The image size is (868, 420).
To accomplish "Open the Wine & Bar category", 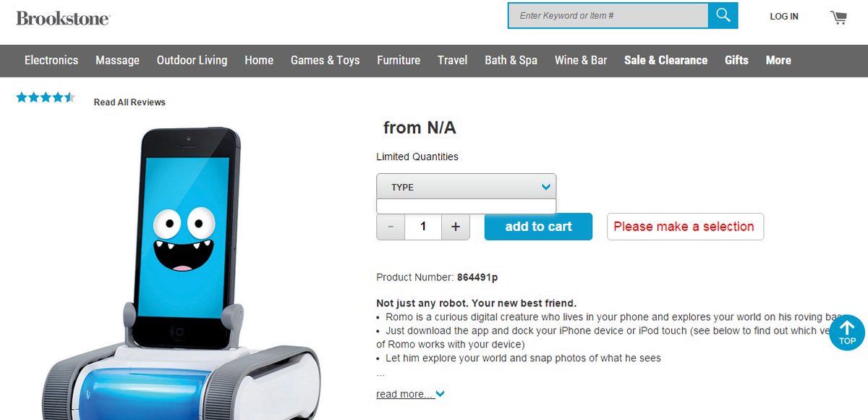I will [581, 60].
